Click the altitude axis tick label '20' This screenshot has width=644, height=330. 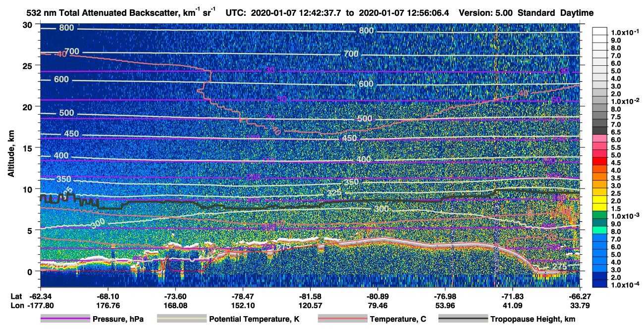27,106
